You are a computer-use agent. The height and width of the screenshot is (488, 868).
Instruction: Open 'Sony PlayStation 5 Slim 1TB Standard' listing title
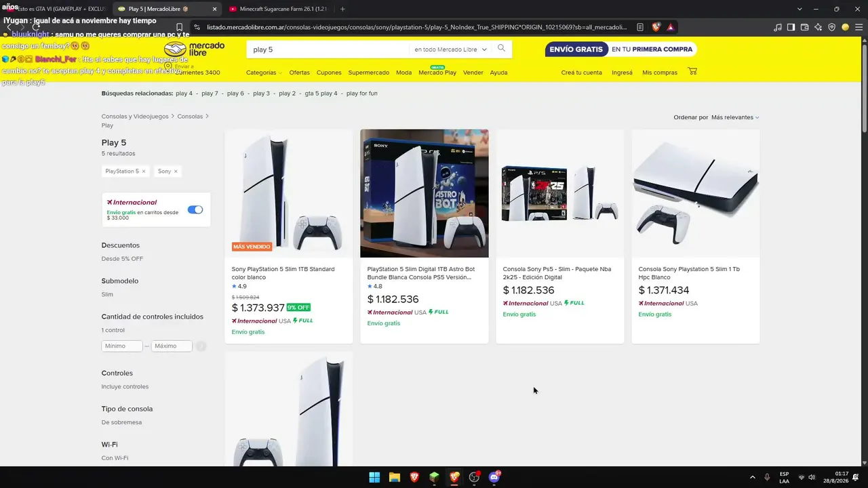click(x=283, y=273)
